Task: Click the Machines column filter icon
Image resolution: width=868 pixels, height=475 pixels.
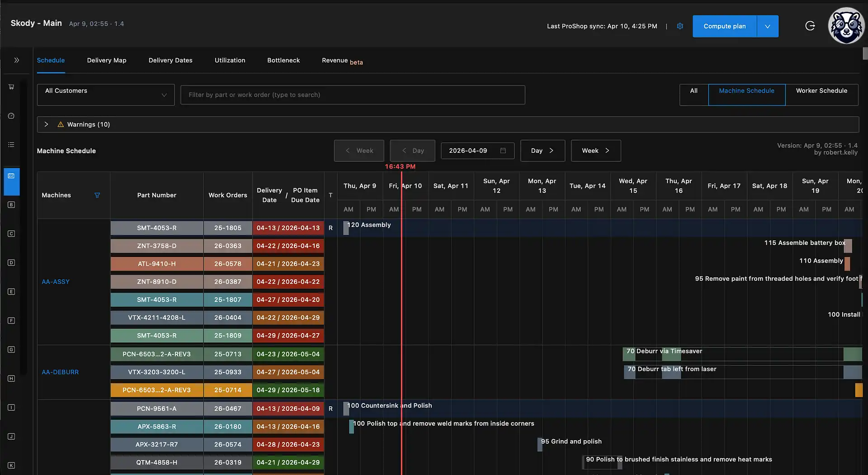Action: (x=97, y=195)
